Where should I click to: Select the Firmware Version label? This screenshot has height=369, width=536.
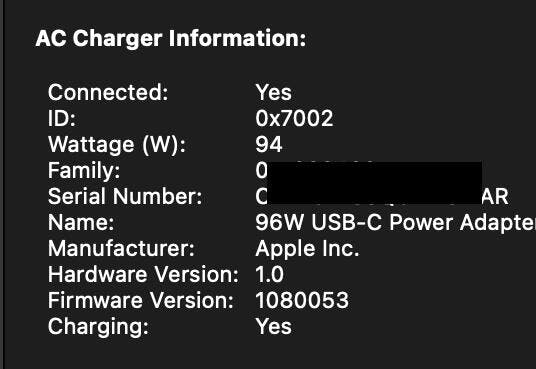click(x=141, y=301)
